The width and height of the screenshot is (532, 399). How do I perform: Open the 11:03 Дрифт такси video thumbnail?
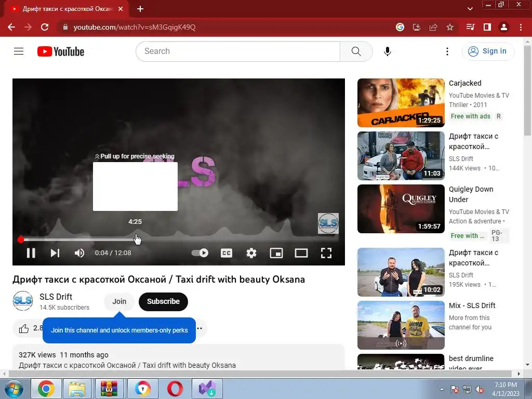click(x=401, y=156)
